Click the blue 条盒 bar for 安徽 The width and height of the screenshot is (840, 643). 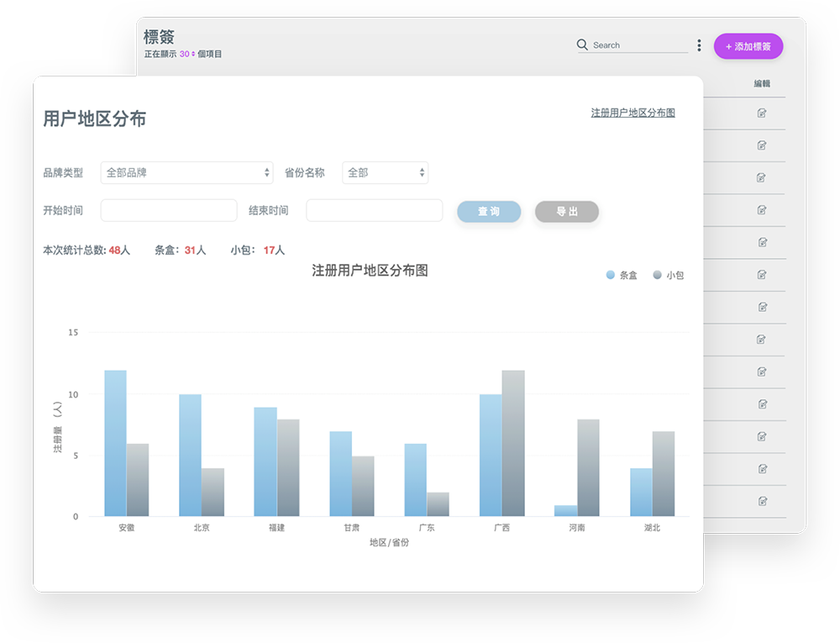coord(115,443)
